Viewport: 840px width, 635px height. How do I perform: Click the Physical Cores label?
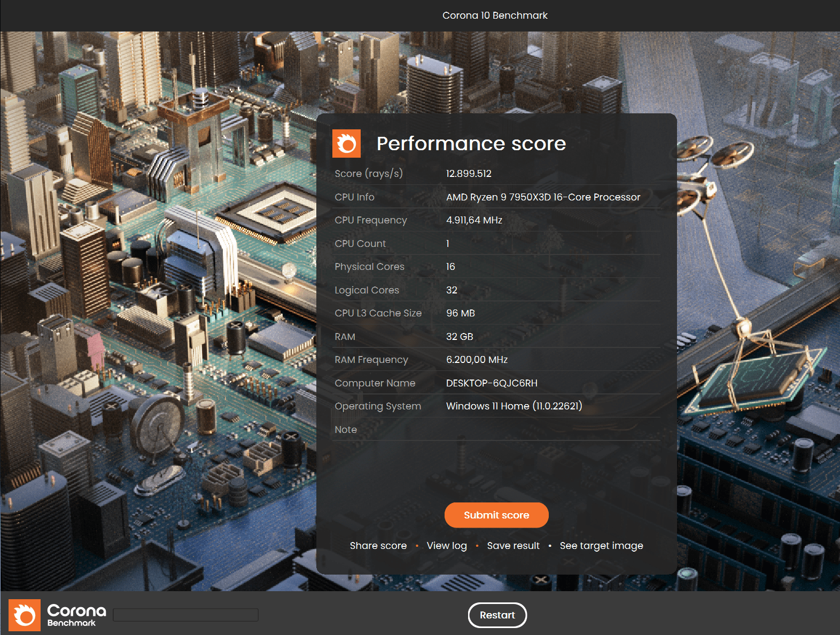369,267
